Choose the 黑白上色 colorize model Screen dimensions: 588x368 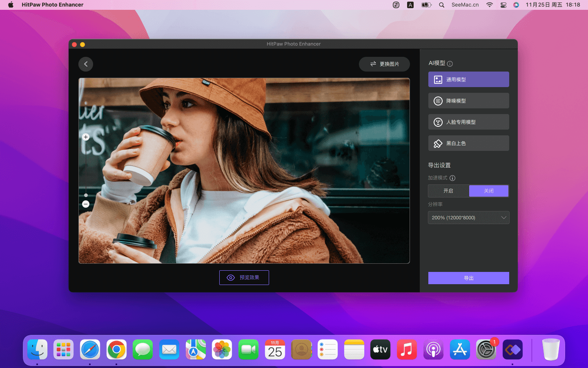coord(468,144)
